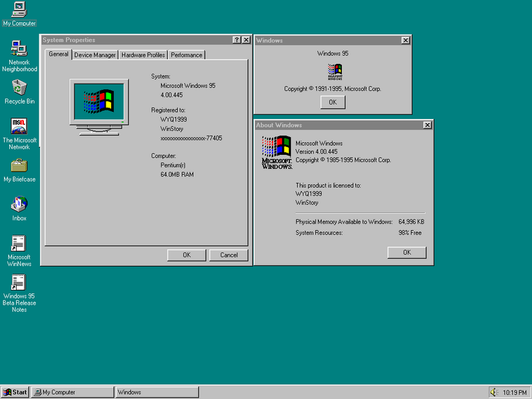
Task: Click the volume speaker tray icon
Action: pos(494,392)
